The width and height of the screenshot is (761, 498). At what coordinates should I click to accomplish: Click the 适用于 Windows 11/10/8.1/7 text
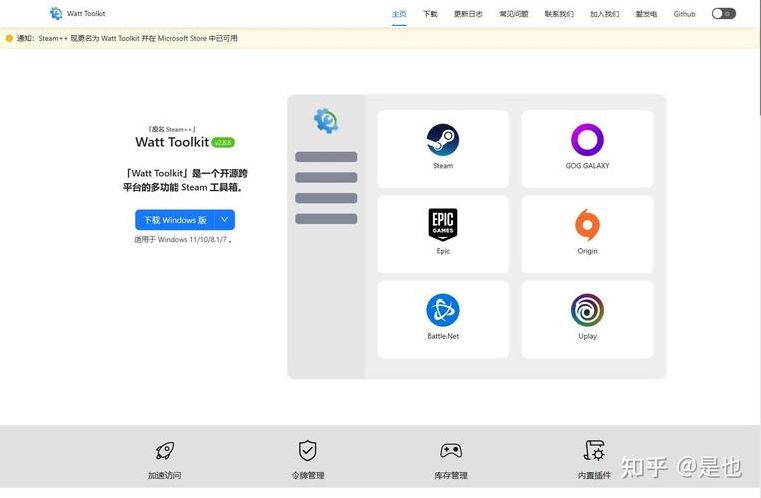coord(183,239)
